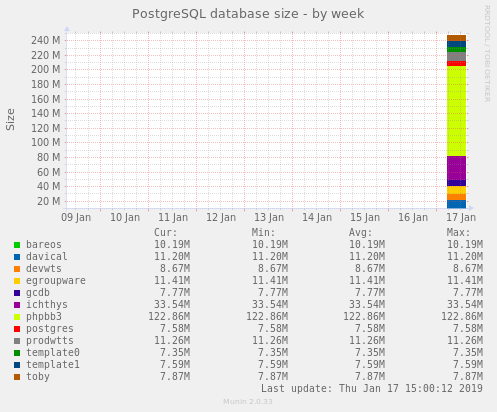This screenshot has width=497, height=412.
Task: Click the ichthys magenta segment in the bar
Action: (456, 168)
